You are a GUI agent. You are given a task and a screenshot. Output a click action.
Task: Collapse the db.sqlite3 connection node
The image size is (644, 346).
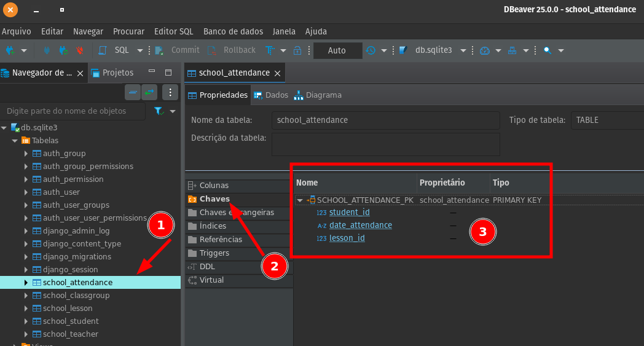tap(4, 128)
